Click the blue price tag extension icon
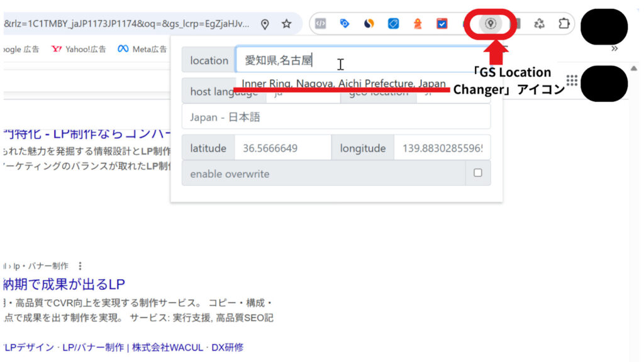Viewport: 644px width, 362px height. pos(394,24)
